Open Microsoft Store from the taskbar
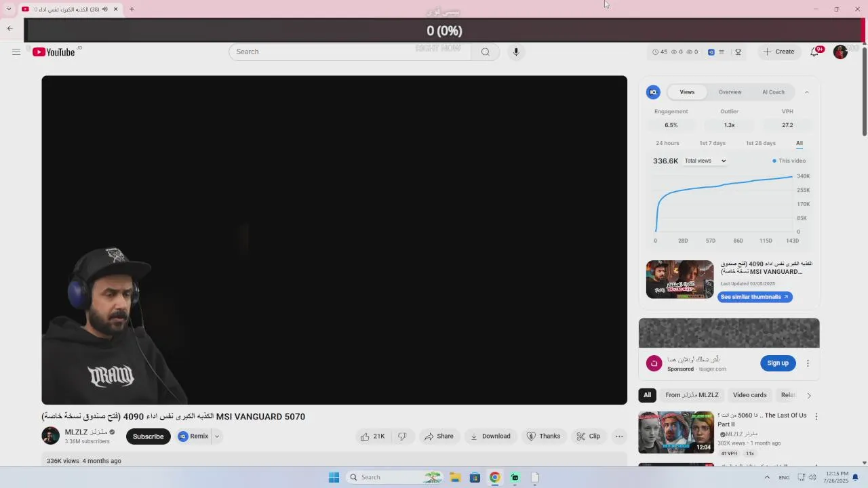Image resolution: width=868 pixels, height=488 pixels. point(475,477)
